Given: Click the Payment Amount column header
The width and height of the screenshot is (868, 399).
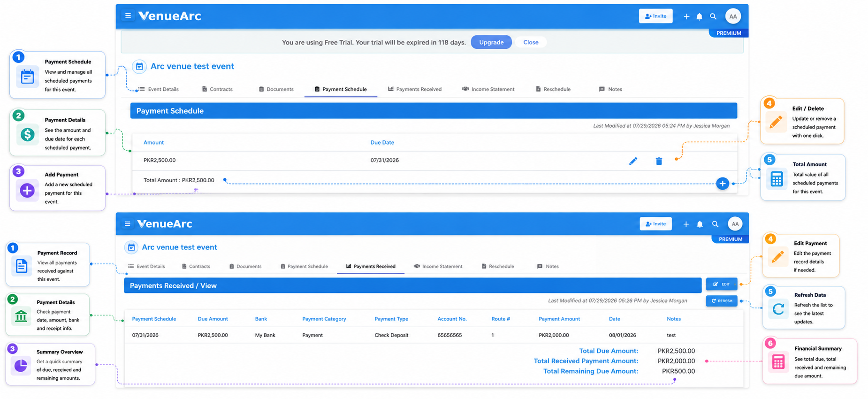Looking at the screenshot, I should coord(559,319).
